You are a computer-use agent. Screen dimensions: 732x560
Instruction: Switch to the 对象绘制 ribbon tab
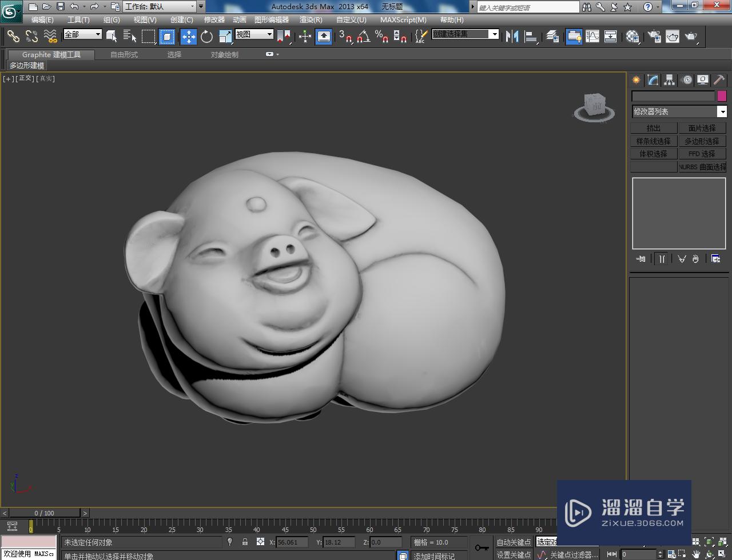pos(224,54)
